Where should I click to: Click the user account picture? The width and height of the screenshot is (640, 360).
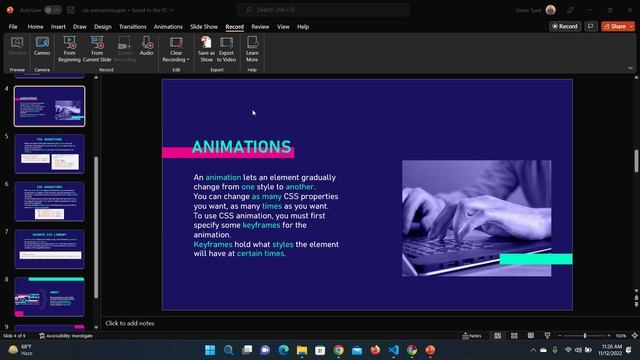click(551, 10)
